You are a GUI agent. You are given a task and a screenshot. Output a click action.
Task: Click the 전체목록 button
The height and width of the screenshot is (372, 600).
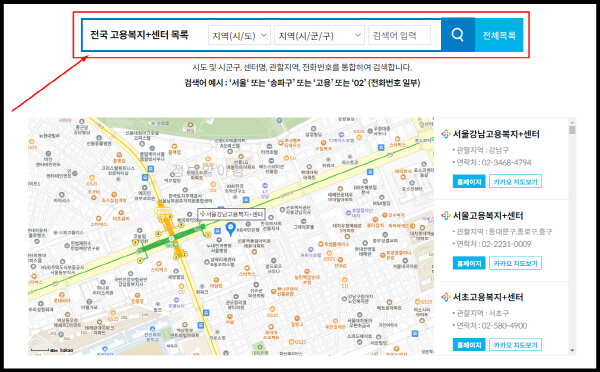(x=499, y=35)
